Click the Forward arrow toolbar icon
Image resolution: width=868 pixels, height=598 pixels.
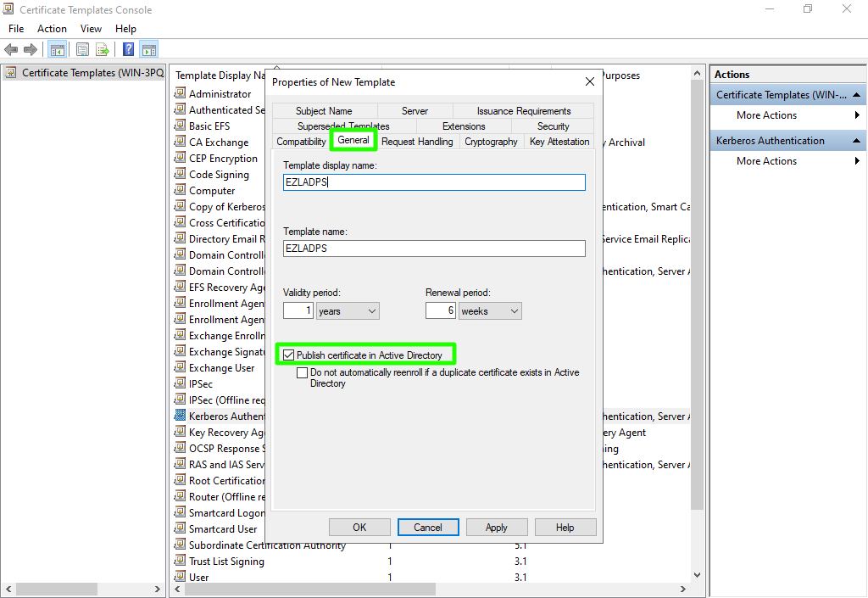pyautogui.click(x=31, y=50)
